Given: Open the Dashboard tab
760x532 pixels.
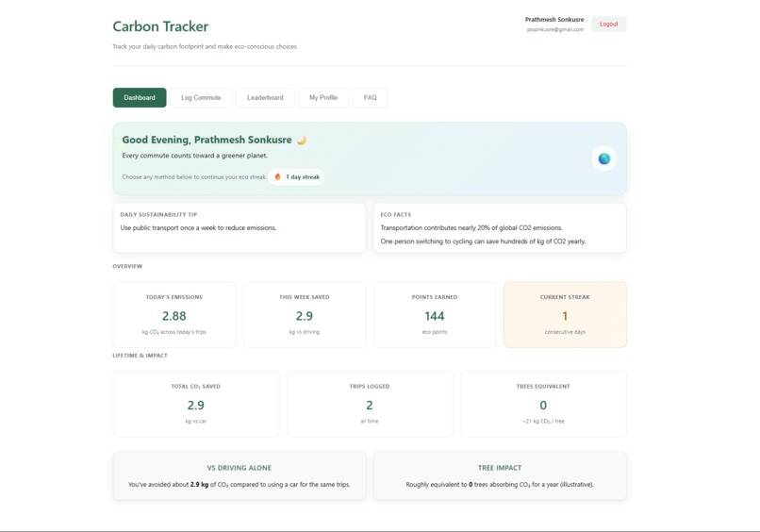Looking at the screenshot, I should tap(140, 97).
